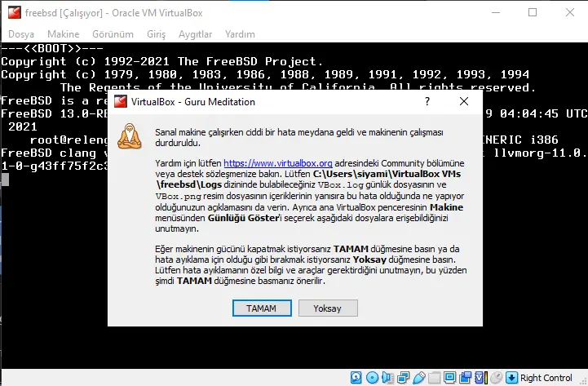Open the display settings status icon

449,377
